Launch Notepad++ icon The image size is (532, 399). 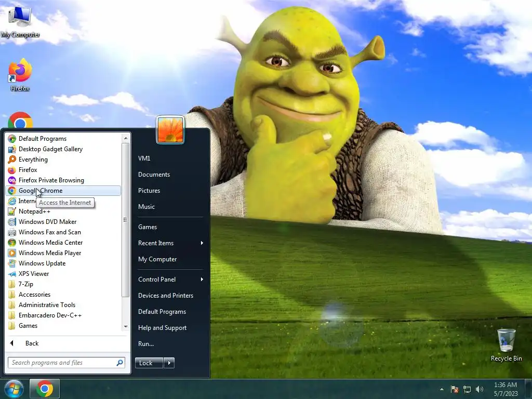[x=12, y=211]
